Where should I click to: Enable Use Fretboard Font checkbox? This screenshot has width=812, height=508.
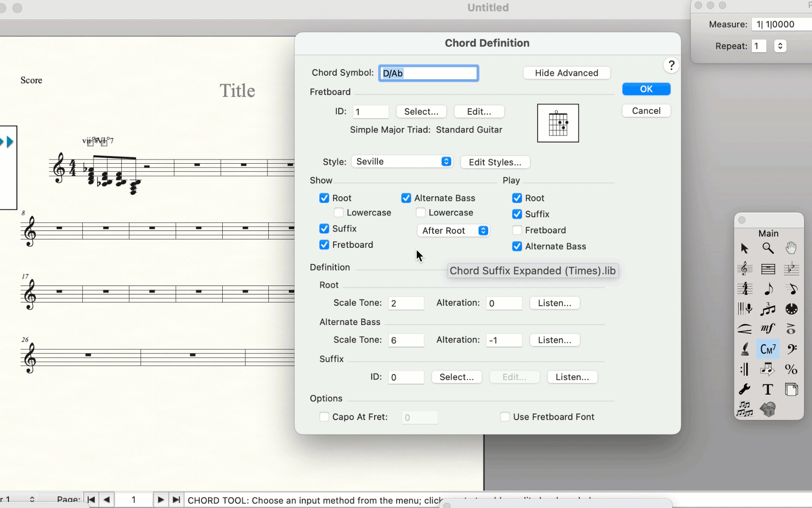coord(505,417)
